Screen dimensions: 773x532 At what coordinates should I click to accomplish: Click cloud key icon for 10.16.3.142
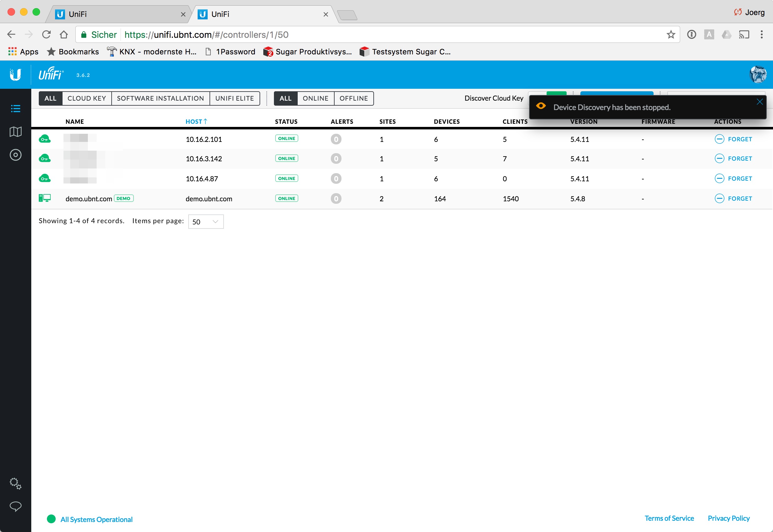click(45, 158)
